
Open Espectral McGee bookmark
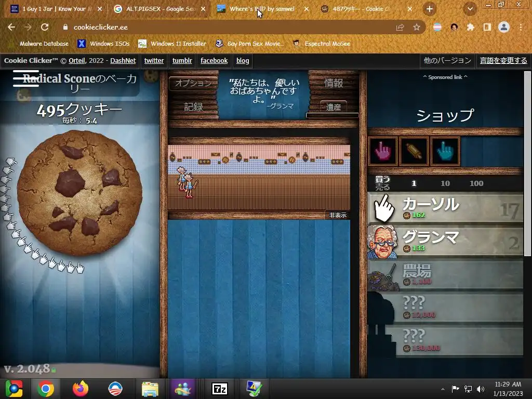pyautogui.click(x=322, y=44)
